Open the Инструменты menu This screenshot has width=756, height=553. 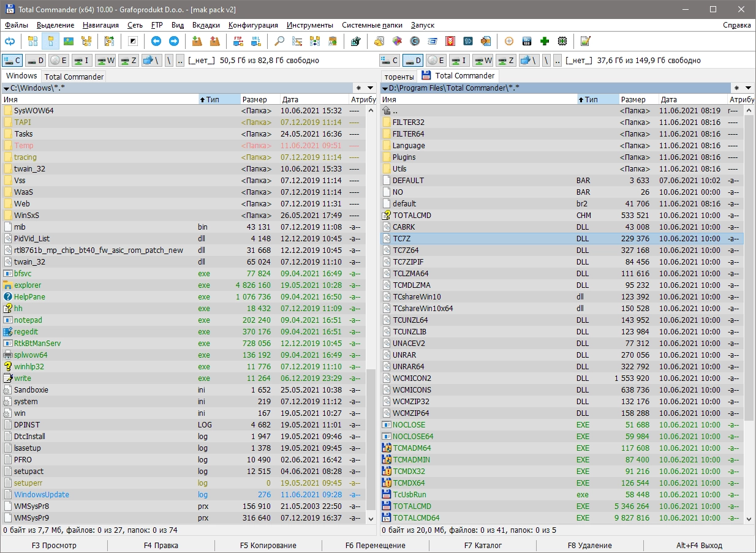pos(310,25)
